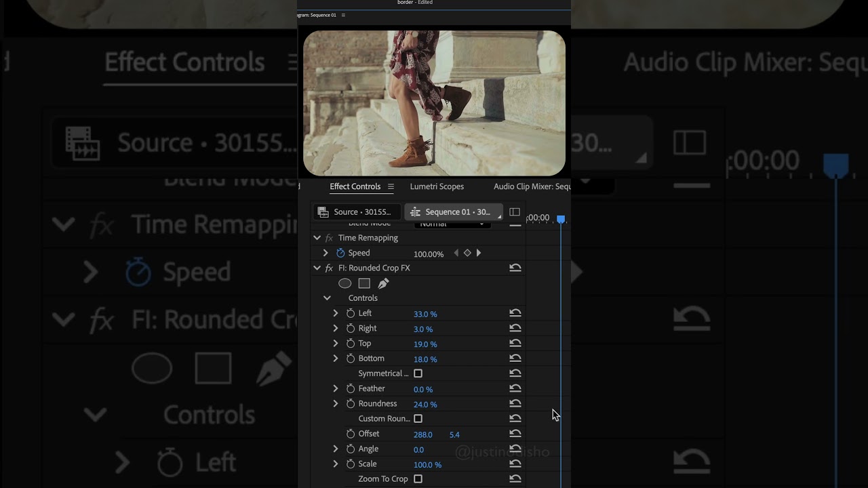The image size is (868, 488).
Task: Reset the Feather parameter
Action: (515, 388)
